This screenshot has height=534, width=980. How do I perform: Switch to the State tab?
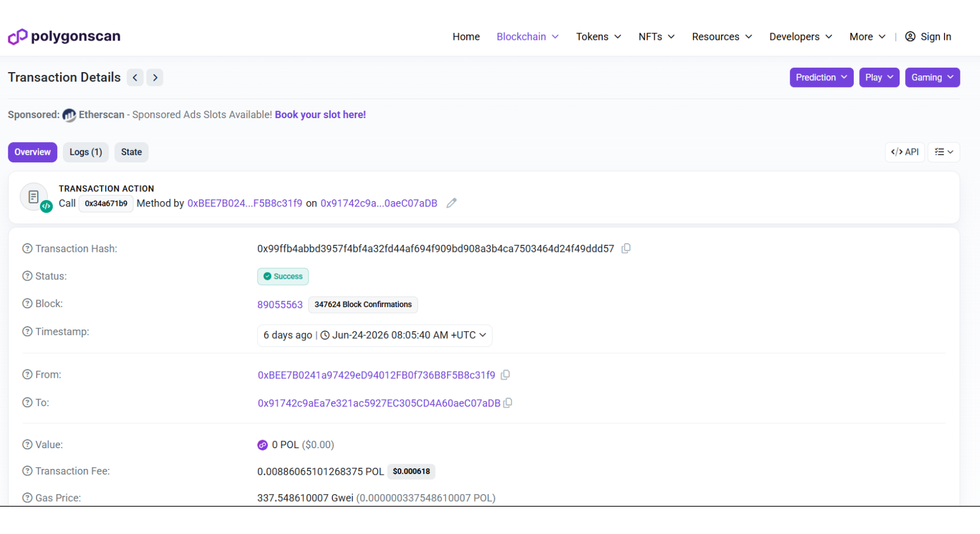click(x=132, y=152)
